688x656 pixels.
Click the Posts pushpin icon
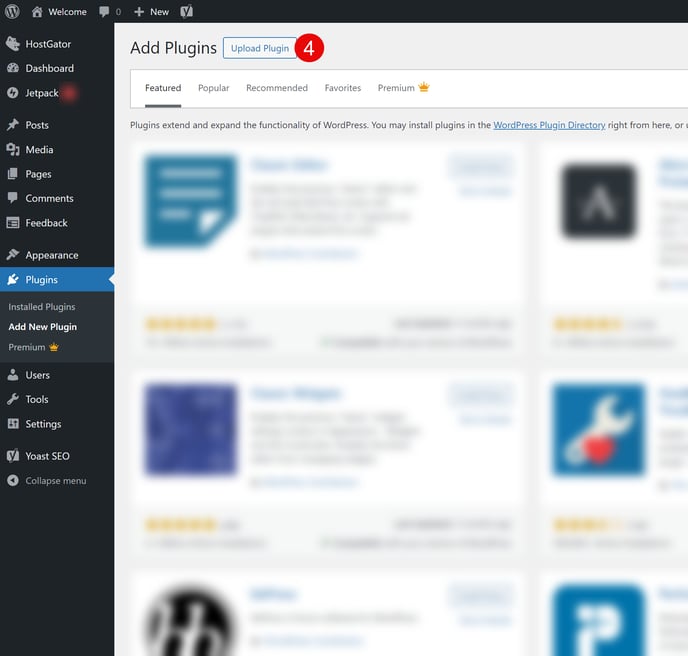point(13,125)
